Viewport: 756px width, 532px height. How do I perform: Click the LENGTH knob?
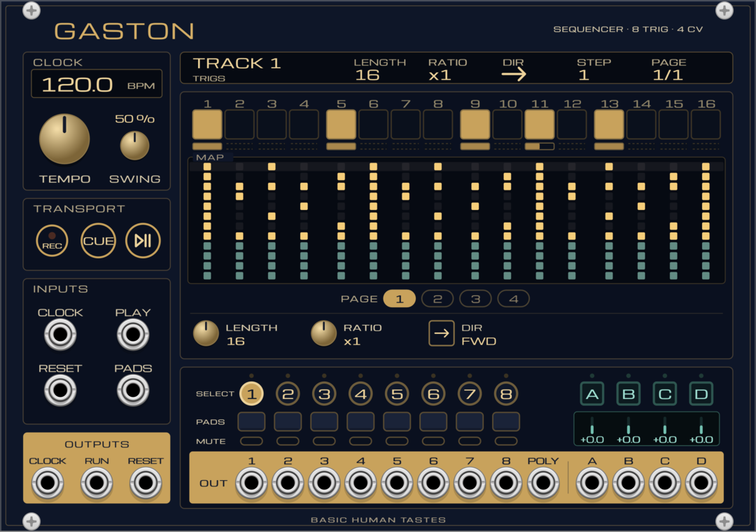coord(206,333)
